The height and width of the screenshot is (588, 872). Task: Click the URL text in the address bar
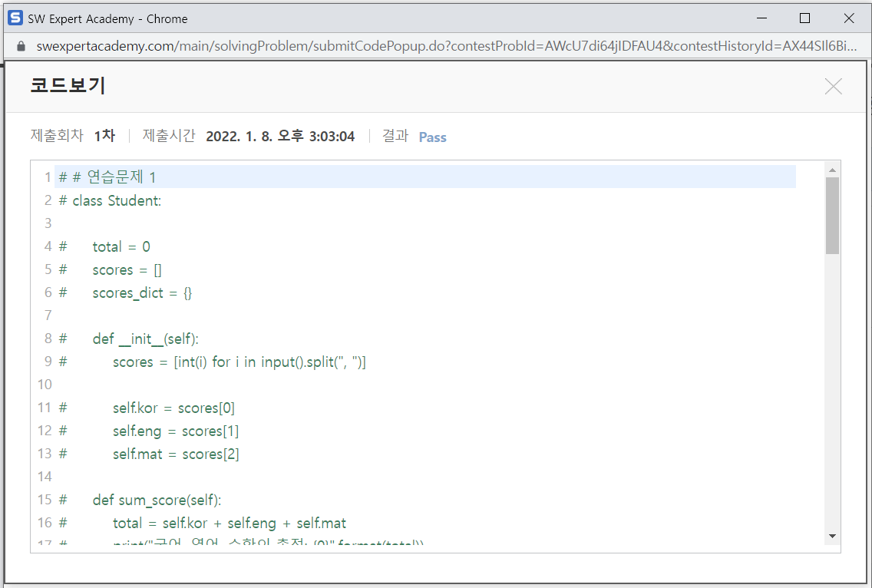click(447, 46)
